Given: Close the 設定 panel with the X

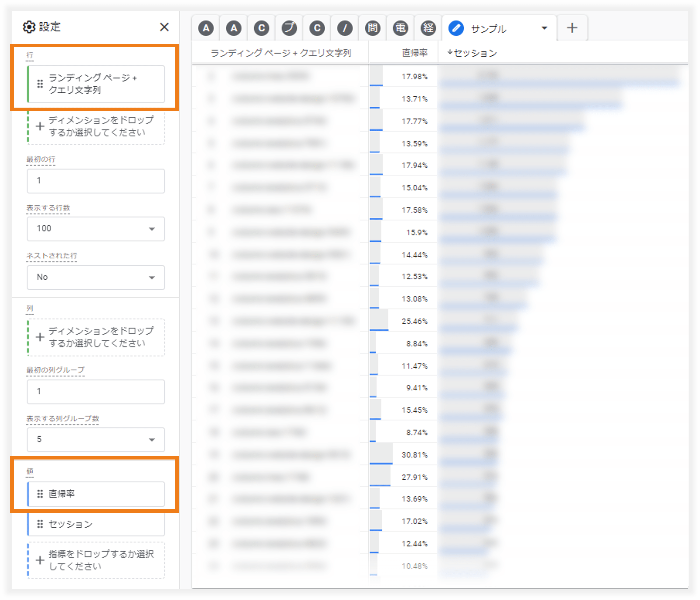Looking at the screenshot, I should [x=164, y=27].
